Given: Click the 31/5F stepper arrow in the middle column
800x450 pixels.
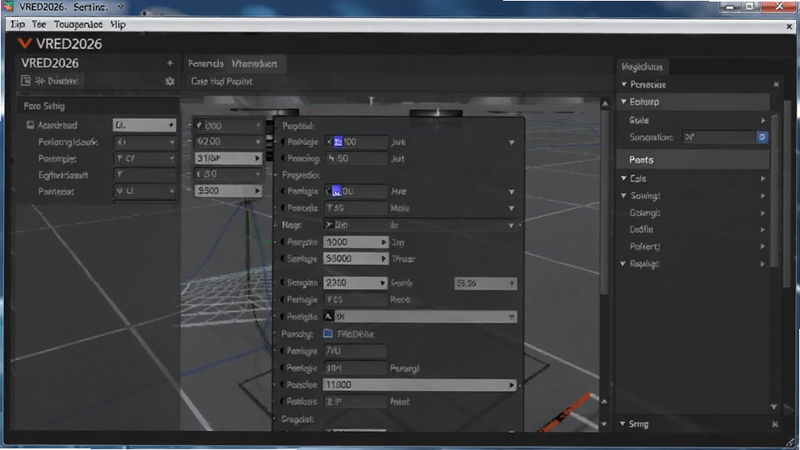Looking at the screenshot, I should point(257,159).
